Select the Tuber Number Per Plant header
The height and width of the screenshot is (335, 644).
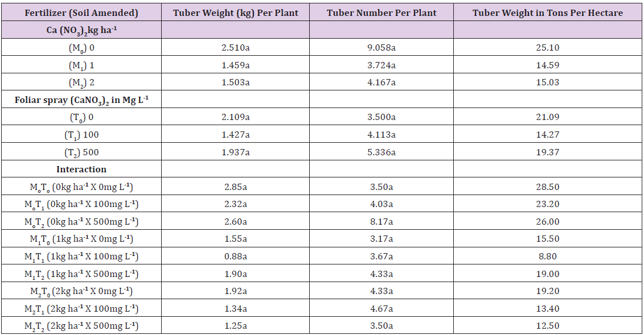(x=382, y=13)
